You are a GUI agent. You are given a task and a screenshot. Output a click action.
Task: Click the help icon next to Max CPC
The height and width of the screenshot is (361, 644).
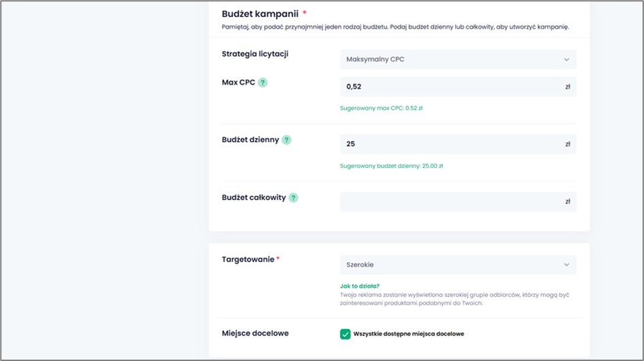click(262, 83)
